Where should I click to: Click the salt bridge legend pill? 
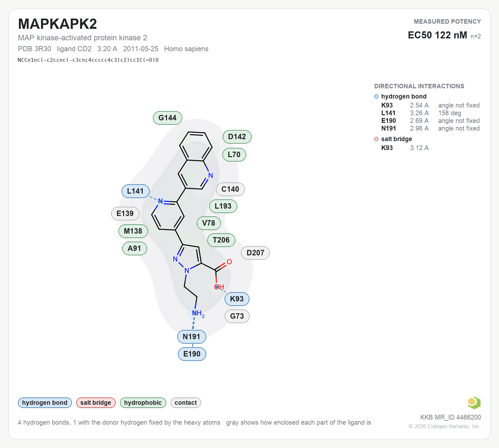(96, 403)
